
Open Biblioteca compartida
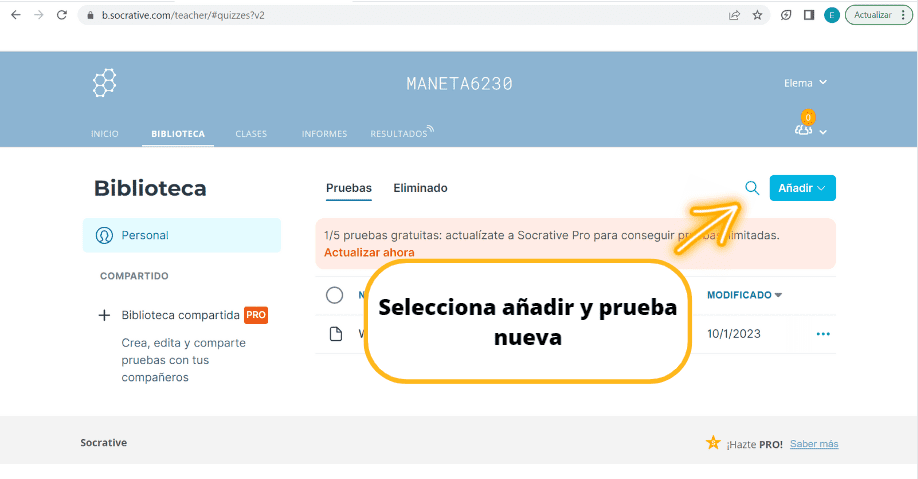click(x=180, y=315)
